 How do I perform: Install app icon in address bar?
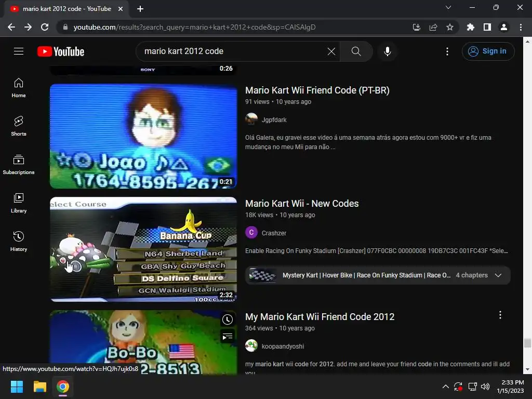tap(417, 27)
